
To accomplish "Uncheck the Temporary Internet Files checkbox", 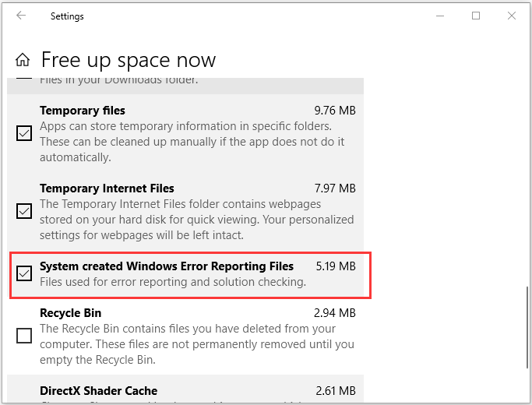I will [x=24, y=211].
